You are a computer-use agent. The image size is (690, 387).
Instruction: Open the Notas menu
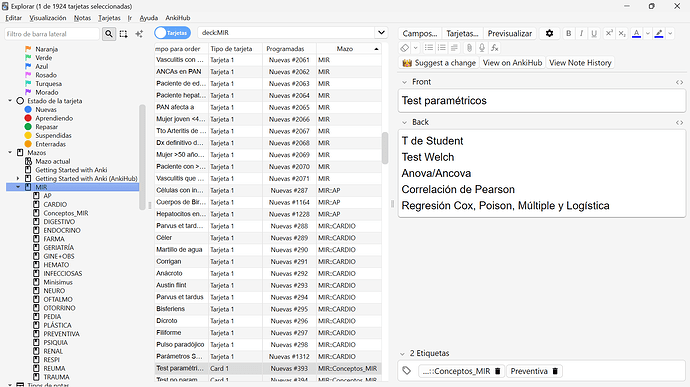click(x=82, y=18)
